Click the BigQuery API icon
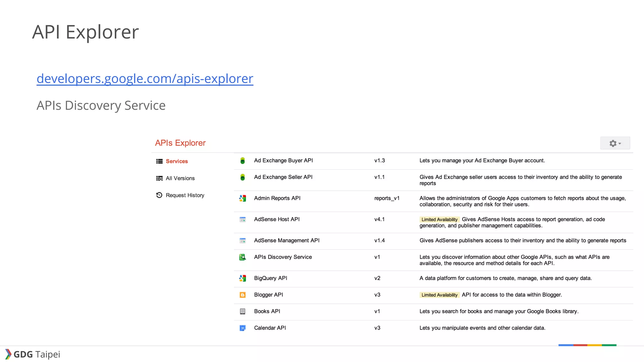This screenshot has width=644, height=362. pos(242,278)
